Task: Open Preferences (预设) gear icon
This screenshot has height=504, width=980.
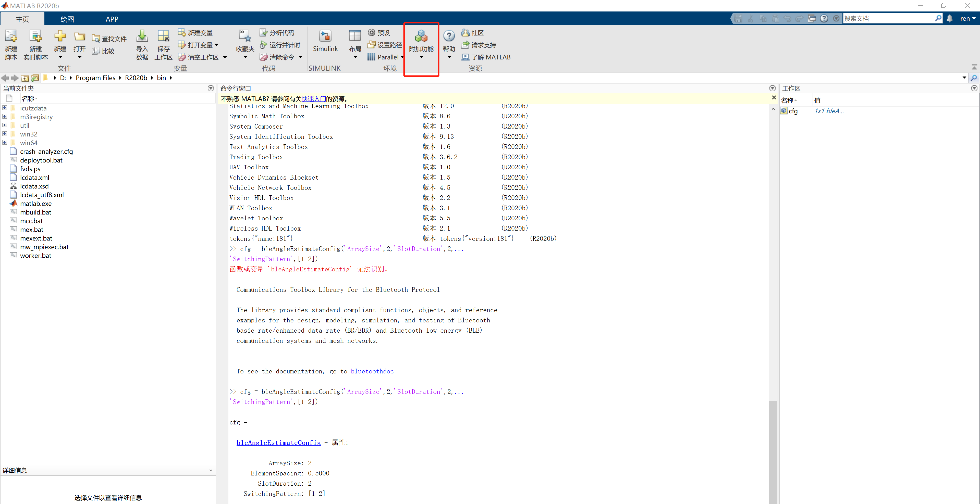Action: (x=372, y=33)
